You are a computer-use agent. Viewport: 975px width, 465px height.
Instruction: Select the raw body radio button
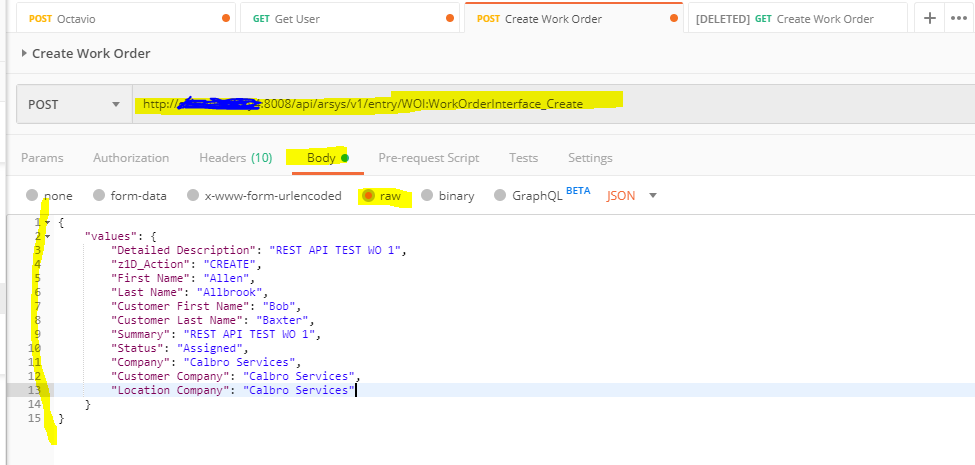coord(368,196)
